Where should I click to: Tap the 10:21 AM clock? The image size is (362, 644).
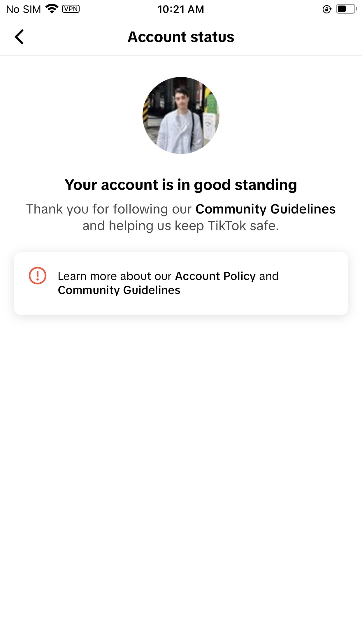[181, 9]
